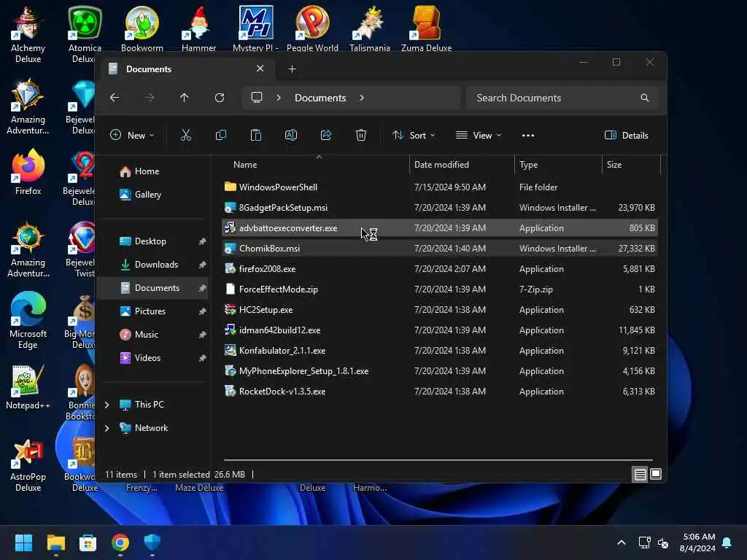Image resolution: width=747 pixels, height=560 pixels.
Task: Refresh the Documents folder view
Action: tap(220, 98)
